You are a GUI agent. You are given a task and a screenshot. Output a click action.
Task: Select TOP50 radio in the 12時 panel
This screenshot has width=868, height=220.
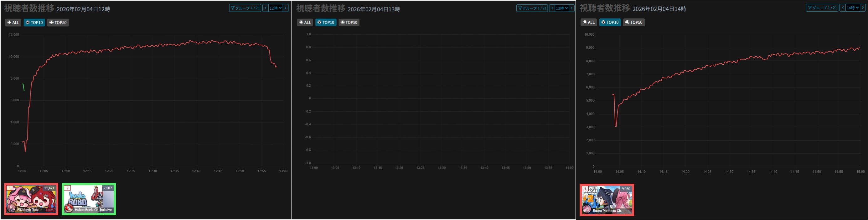point(58,22)
